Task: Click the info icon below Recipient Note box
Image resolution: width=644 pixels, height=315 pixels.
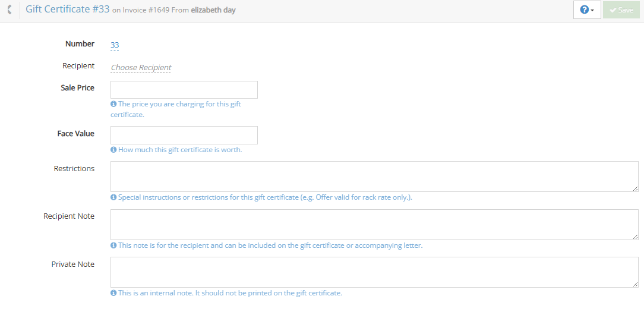Action: [x=113, y=245]
